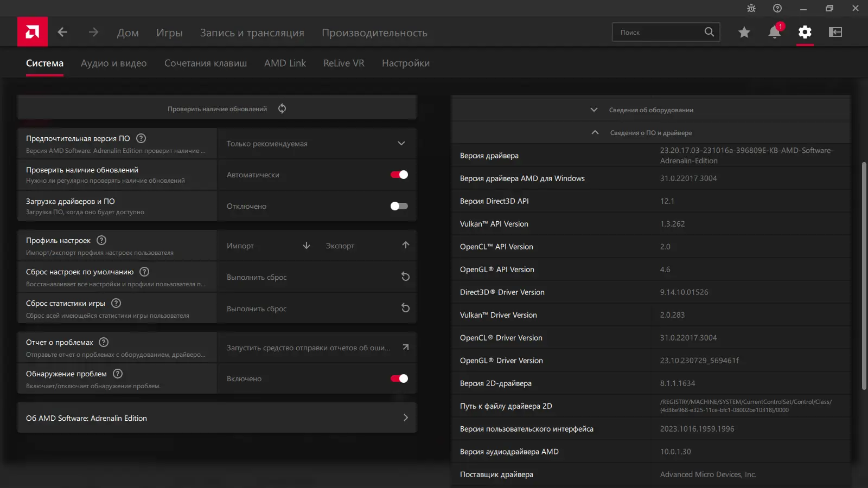The width and height of the screenshot is (868, 488).
Task: Click the reset icon for factory settings
Action: [x=405, y=277]
